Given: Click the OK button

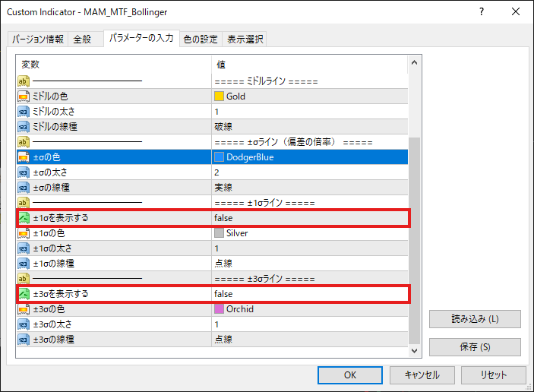Looking at the screenshot, I should [350, 375].
